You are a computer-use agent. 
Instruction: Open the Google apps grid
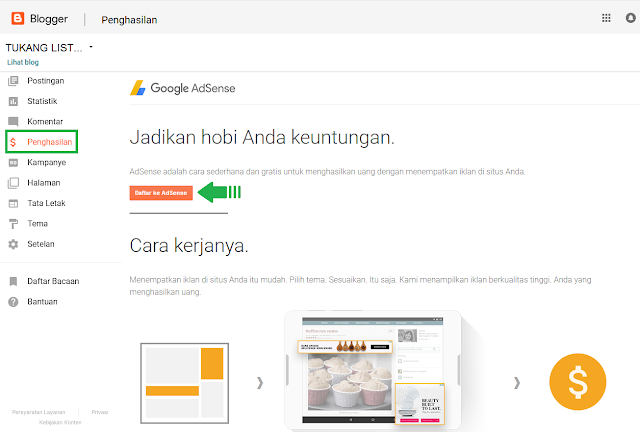[606, 18]
